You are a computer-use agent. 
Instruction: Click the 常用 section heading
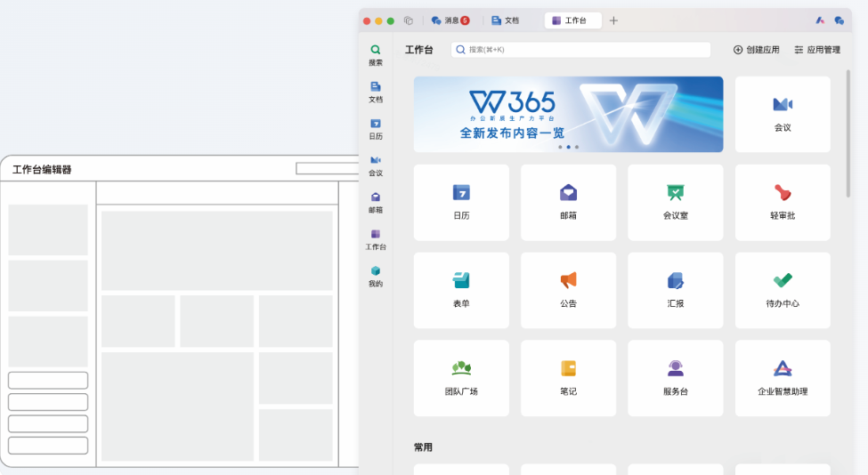pos(423,447)
